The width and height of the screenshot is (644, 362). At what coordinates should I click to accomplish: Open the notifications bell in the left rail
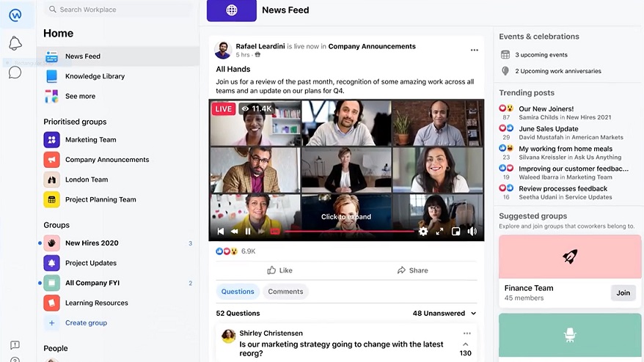(15, 44)
